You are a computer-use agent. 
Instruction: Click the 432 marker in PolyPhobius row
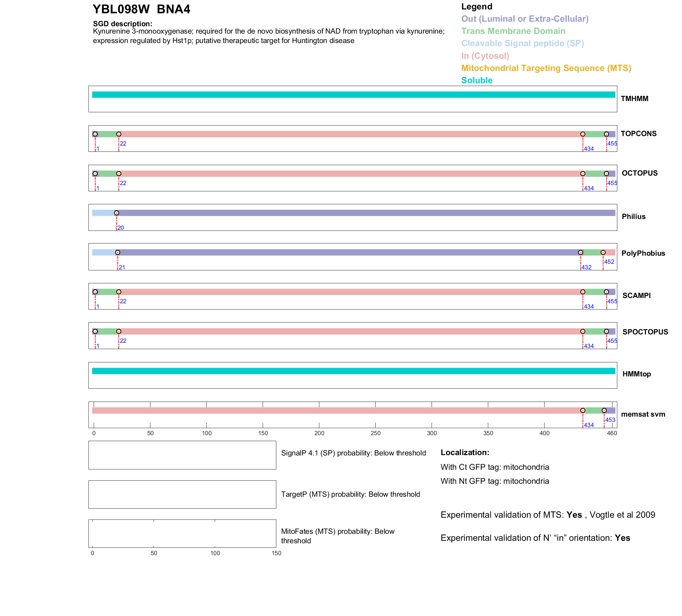(581, 253)
